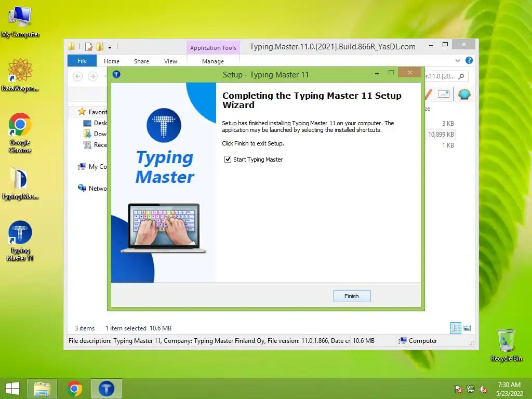
Task: Switch to large icons view in Explorer
Action: coord(467,328)
